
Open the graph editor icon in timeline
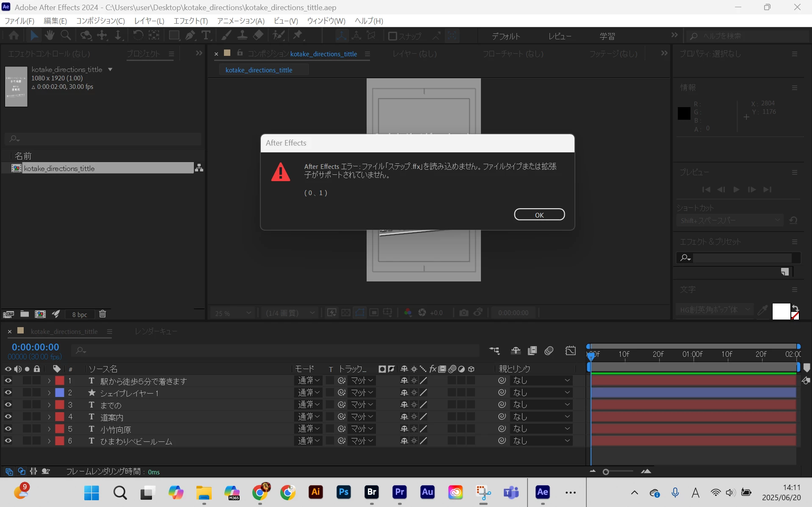pyautogui.click(x=570, y=350)
